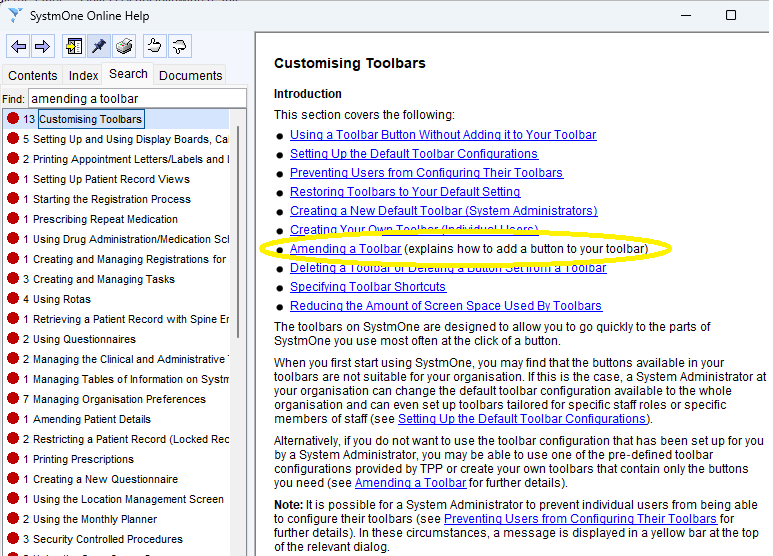
Task: Click the search results vertical scrollbar
Action: [x=239, y=232]
